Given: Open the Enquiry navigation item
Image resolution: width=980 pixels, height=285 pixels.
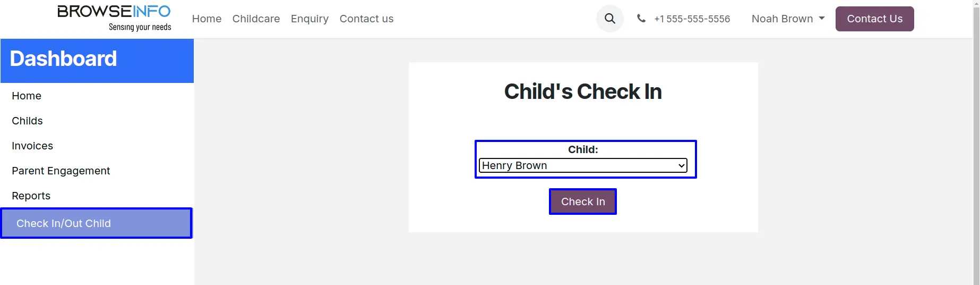Looking at the screenshot, I should pos(310,19).
